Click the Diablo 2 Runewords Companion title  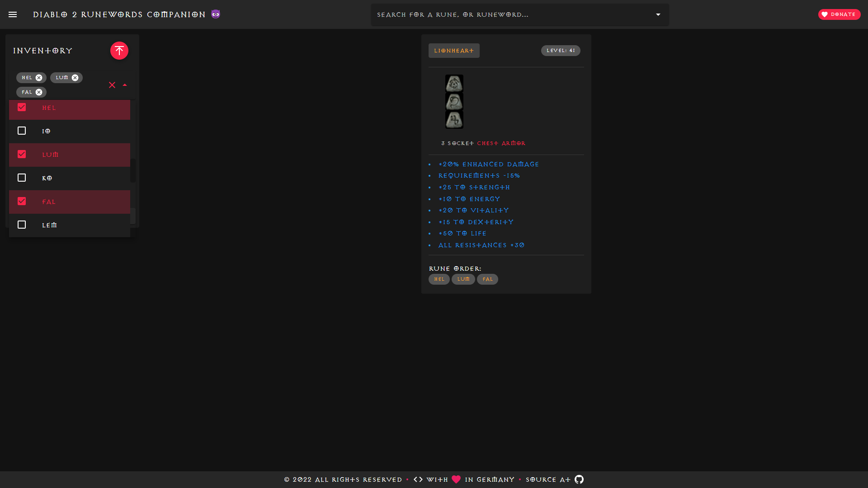pos(119,14)
